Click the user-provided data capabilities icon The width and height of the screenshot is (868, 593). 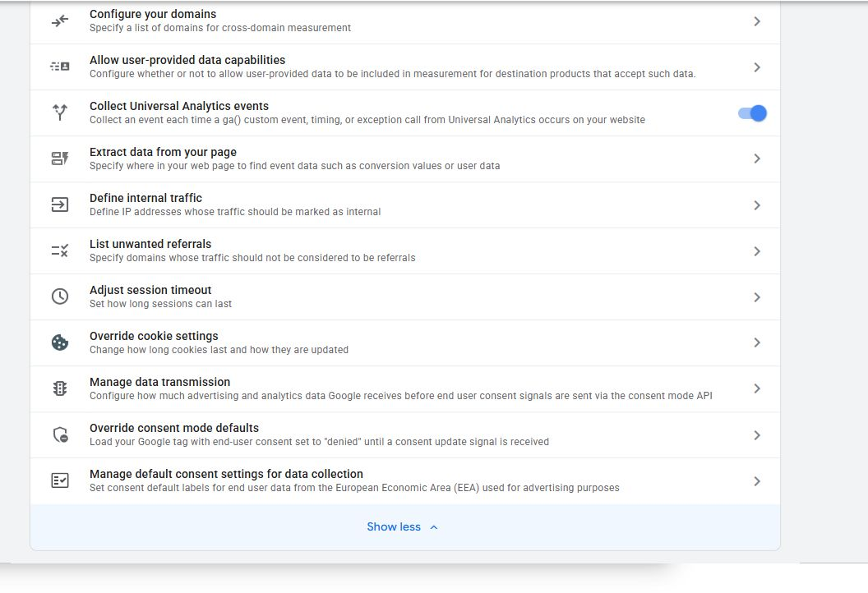60,67
